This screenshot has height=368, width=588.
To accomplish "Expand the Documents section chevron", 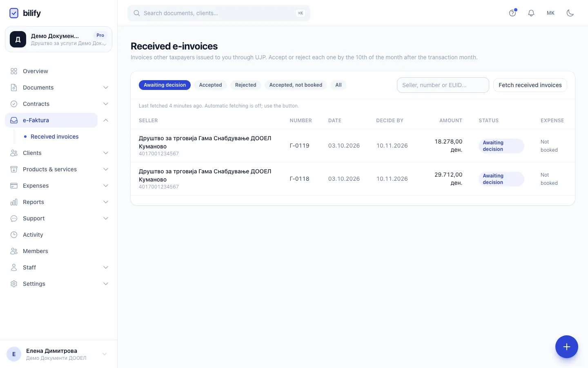I will [x=106, y=88].
